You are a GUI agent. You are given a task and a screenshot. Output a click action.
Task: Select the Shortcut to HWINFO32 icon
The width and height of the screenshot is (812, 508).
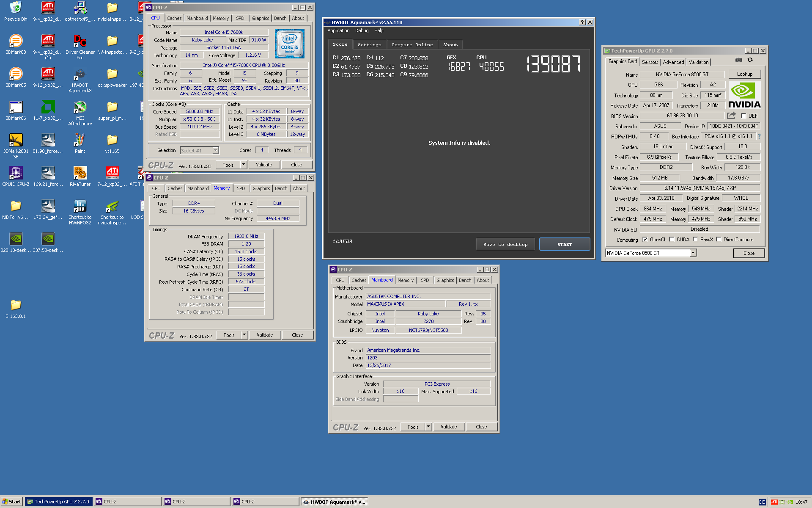coord(80,212)
